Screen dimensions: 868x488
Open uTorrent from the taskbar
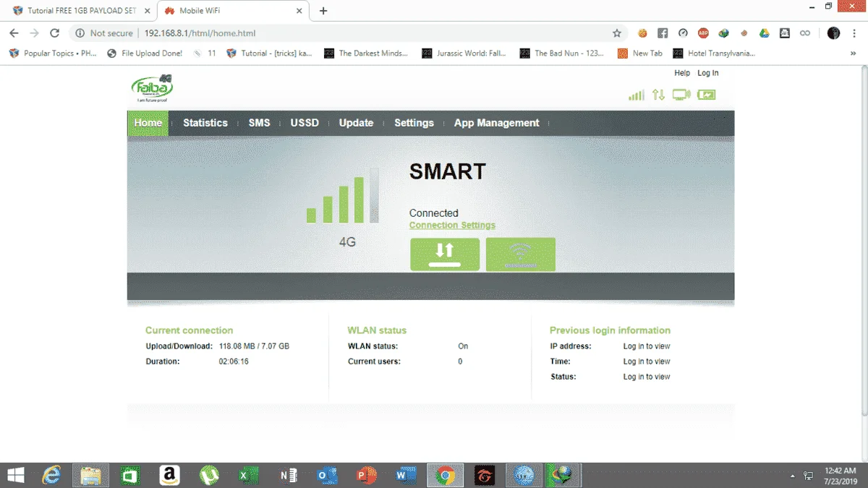tap(209, 475)
